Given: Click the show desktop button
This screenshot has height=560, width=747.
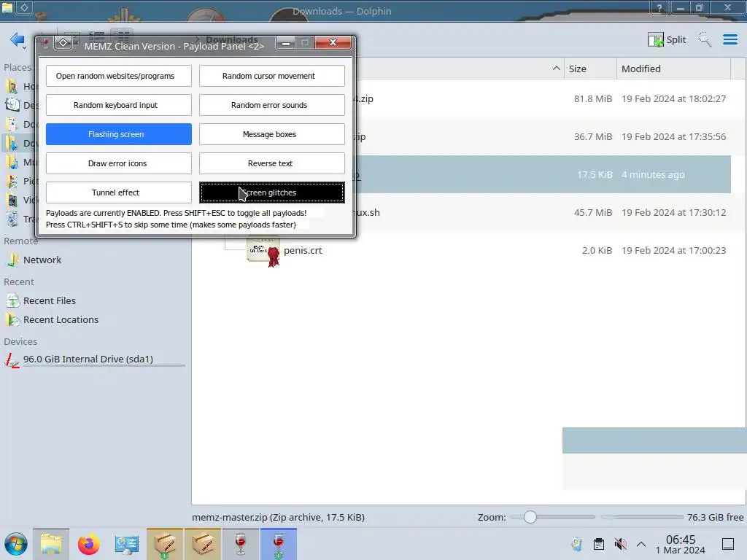Looking at the screenshot, I should (x=727, y=544).
